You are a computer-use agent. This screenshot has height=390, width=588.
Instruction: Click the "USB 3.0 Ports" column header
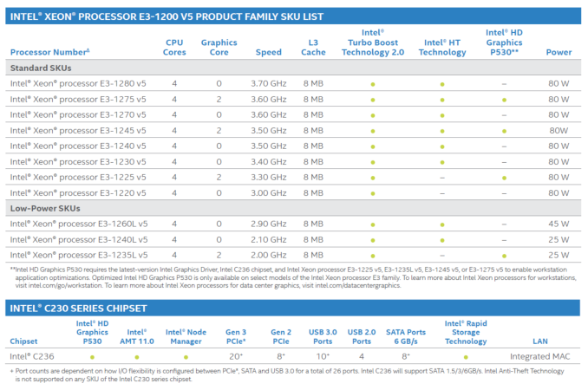pyautogui.click(x=323, y=336)
